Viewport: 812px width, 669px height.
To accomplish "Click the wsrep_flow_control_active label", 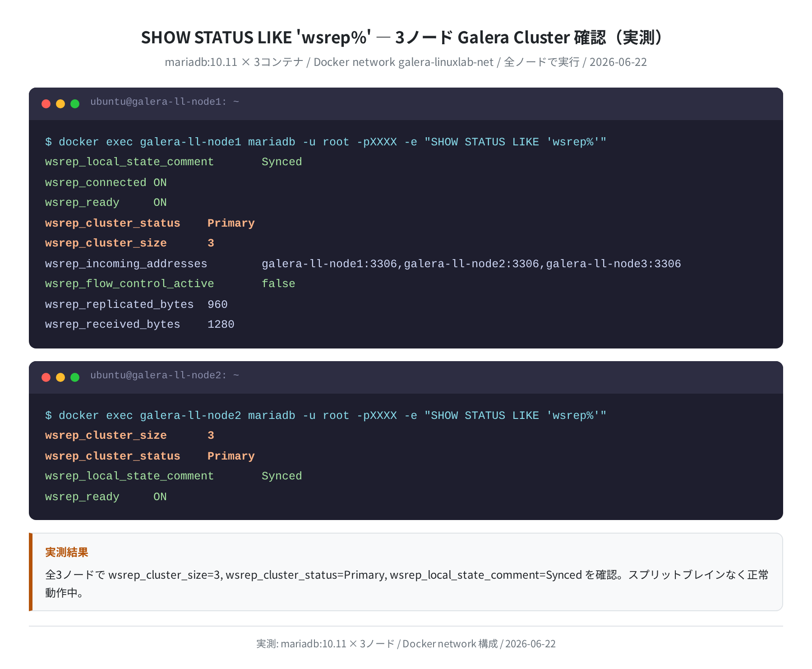I will pyautogui.click(x=129, y=284).
